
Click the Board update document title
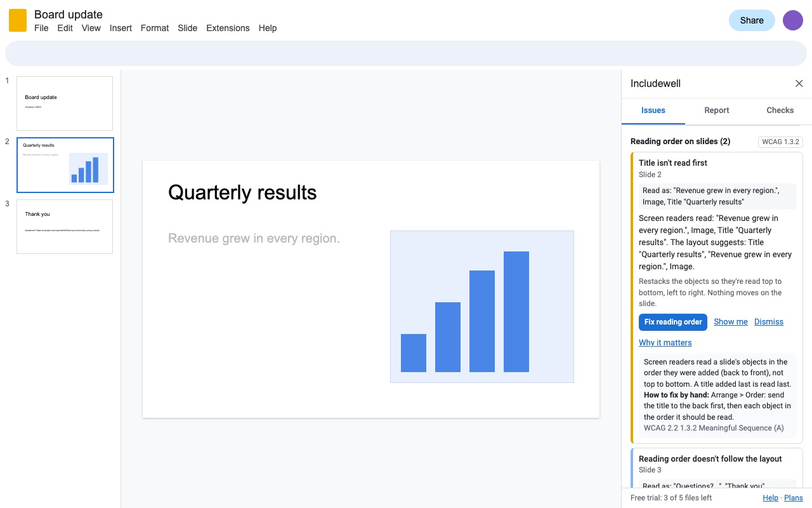click(69, 14)
